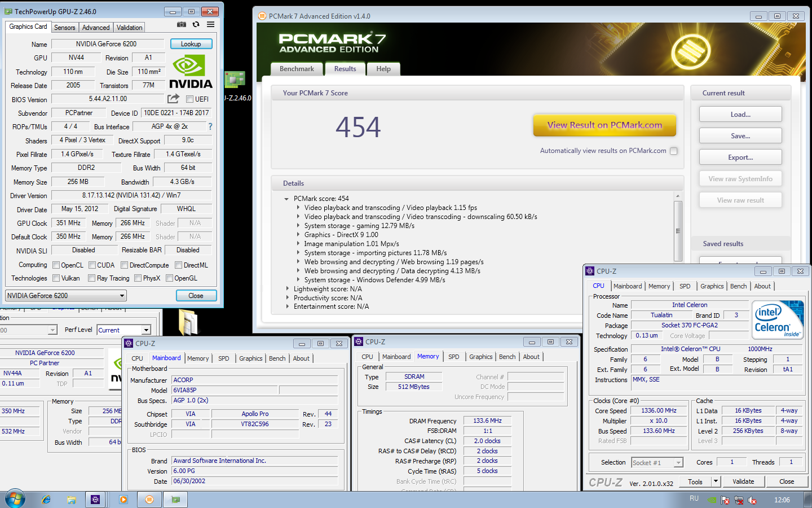
Task: Click the Lookup button in GPU-Z
Action: coord(191,44)
